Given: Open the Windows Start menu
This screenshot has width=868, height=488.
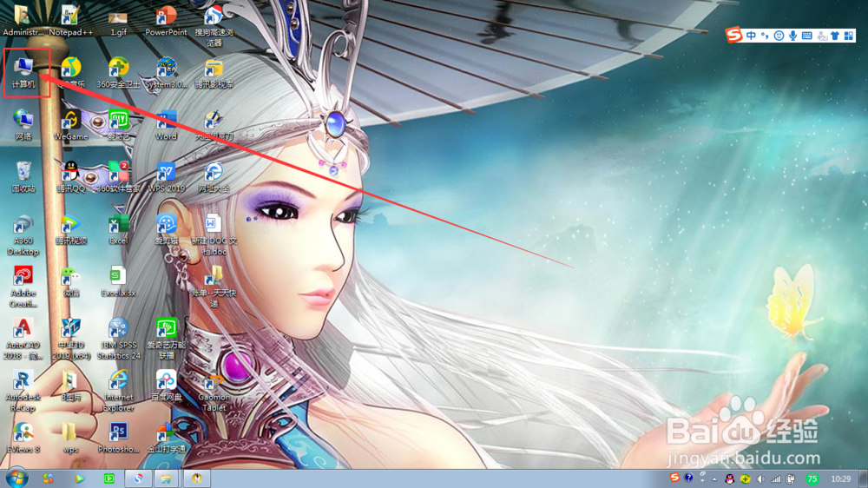Looking at the screenshot, I should [16, 478].
